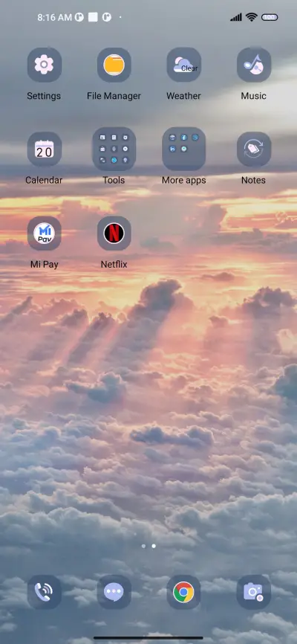Tap the 8:16 AM clock
Viewport: 297px width, 644px height.
[x=54, y=17]
